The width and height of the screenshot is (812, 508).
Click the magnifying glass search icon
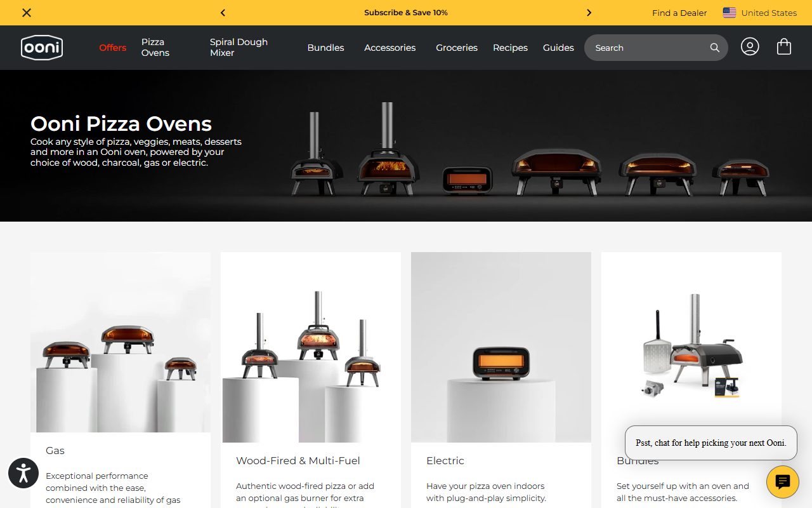point(715,48)
